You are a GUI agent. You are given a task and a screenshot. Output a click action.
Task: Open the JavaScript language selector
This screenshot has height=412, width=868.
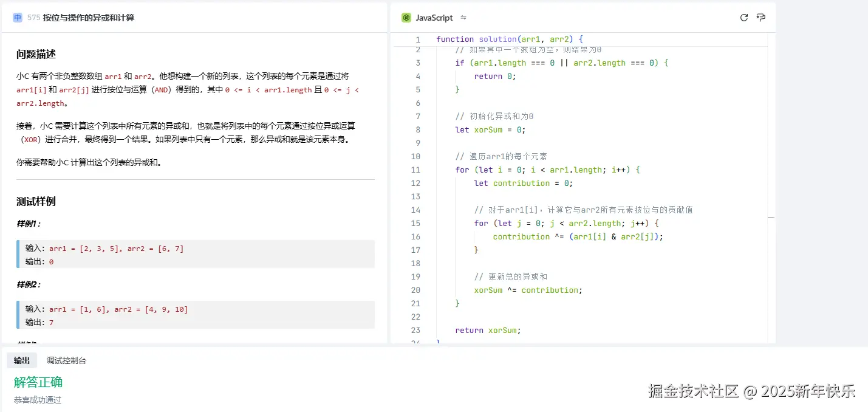(434, 18)
